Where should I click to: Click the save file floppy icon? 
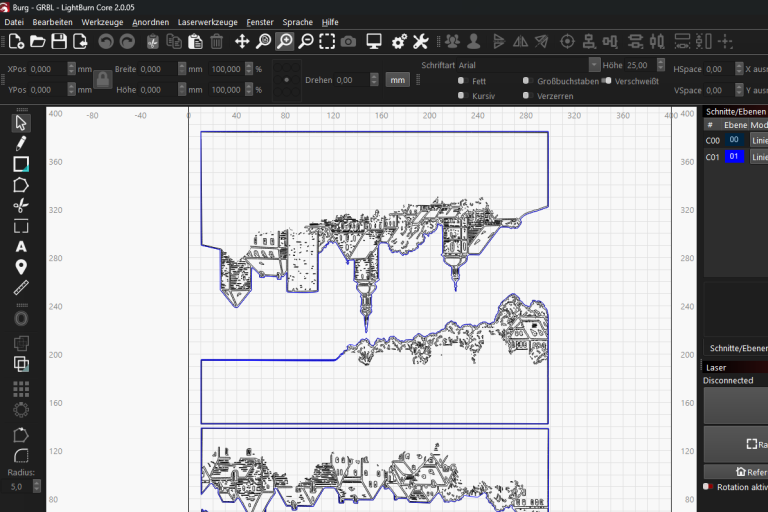(59, 41)
